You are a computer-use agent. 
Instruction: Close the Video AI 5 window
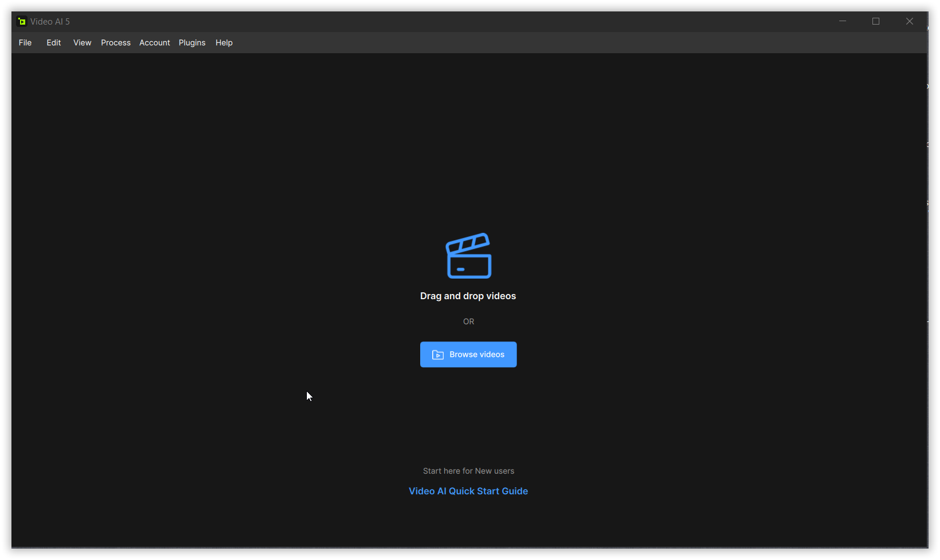click(910, 21)
